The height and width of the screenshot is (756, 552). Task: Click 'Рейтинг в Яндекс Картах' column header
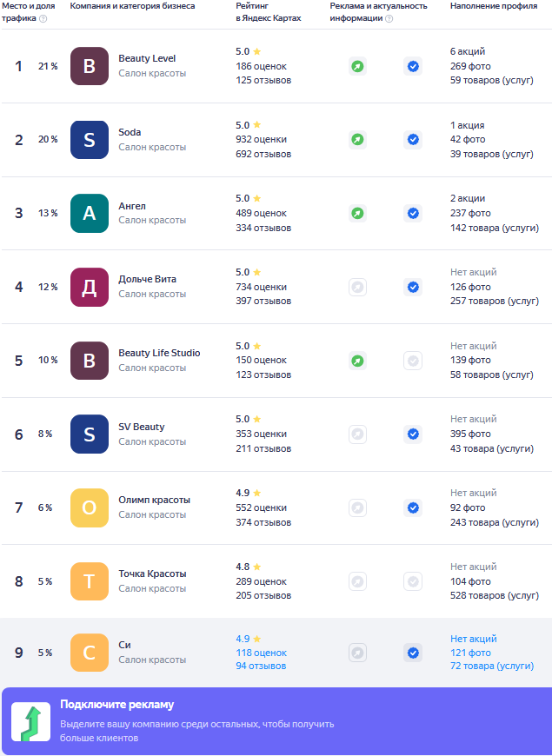click(x=269, y=12)
